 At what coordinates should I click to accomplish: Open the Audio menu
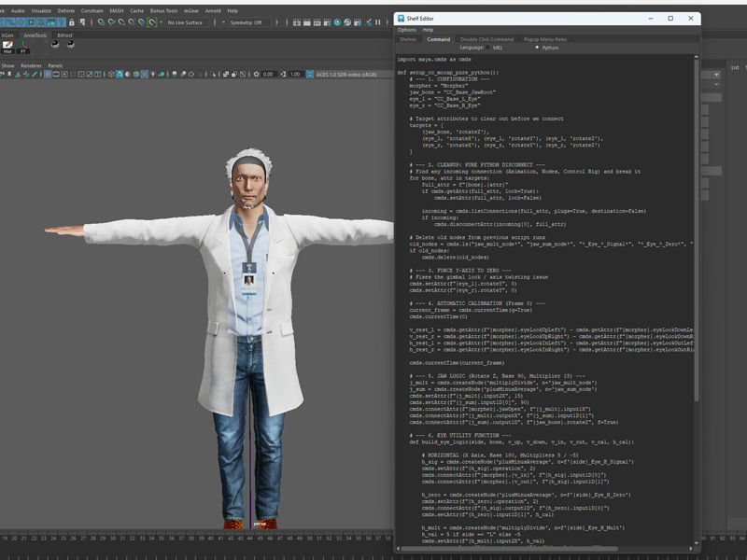pos(18,10)
